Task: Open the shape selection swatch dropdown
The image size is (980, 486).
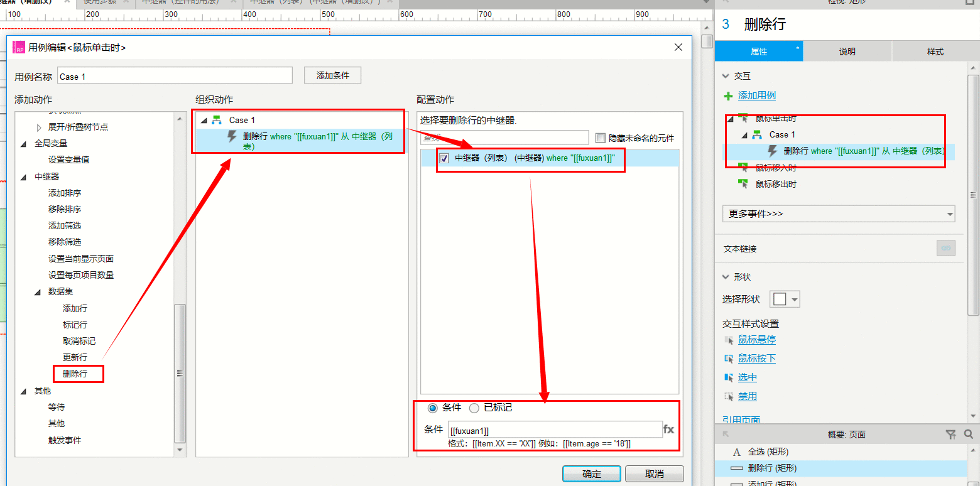Action: [x=786, y=300]
